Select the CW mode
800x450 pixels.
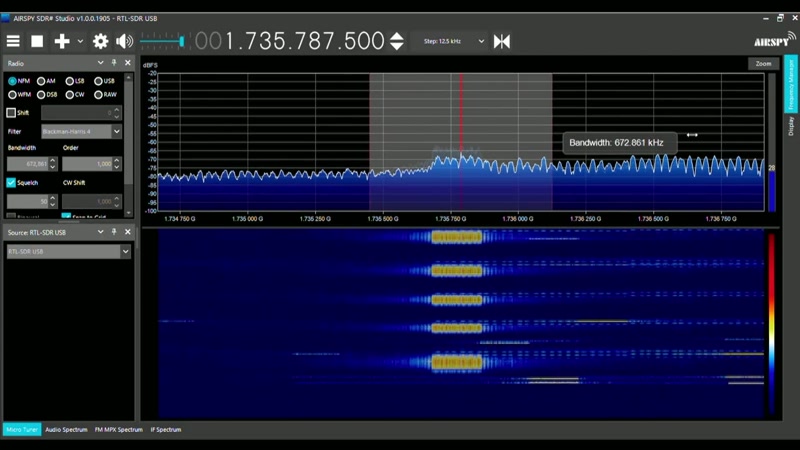[74, 95]
